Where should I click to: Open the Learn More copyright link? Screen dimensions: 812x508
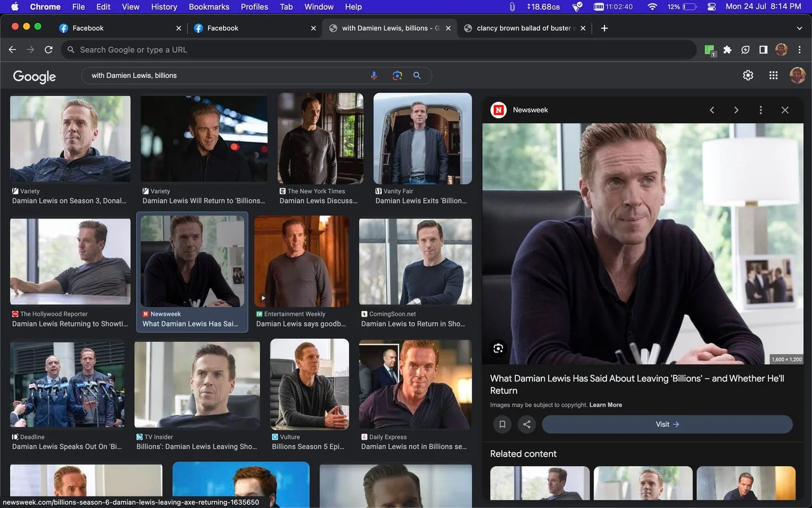click(x=605, y=405)
